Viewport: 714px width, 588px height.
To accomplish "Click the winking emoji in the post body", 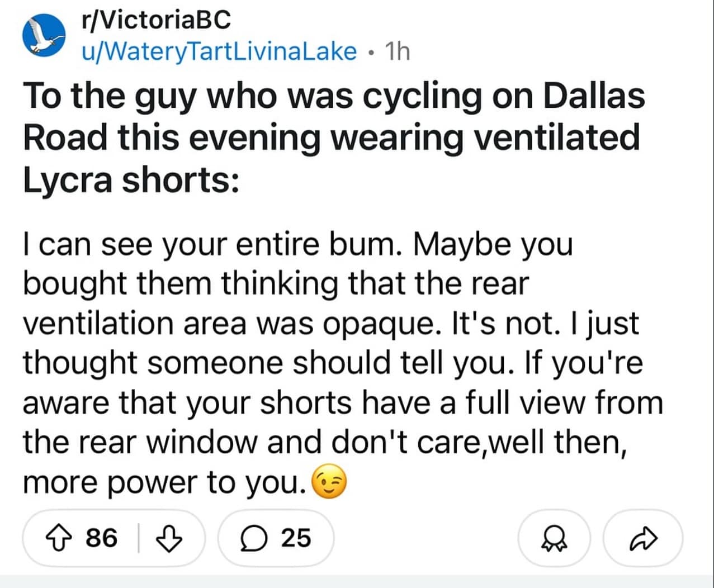I will tap(330, 481).
